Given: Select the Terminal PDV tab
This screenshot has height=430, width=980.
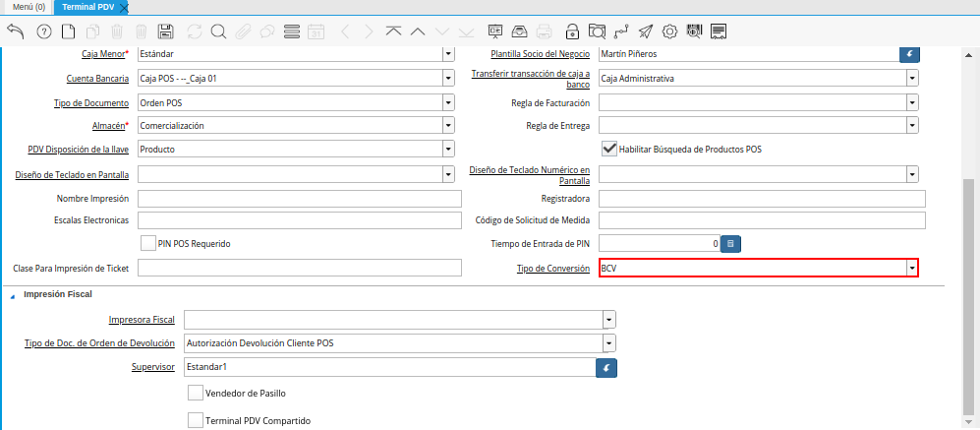Looking at the screenshot, I should point(87,8).
